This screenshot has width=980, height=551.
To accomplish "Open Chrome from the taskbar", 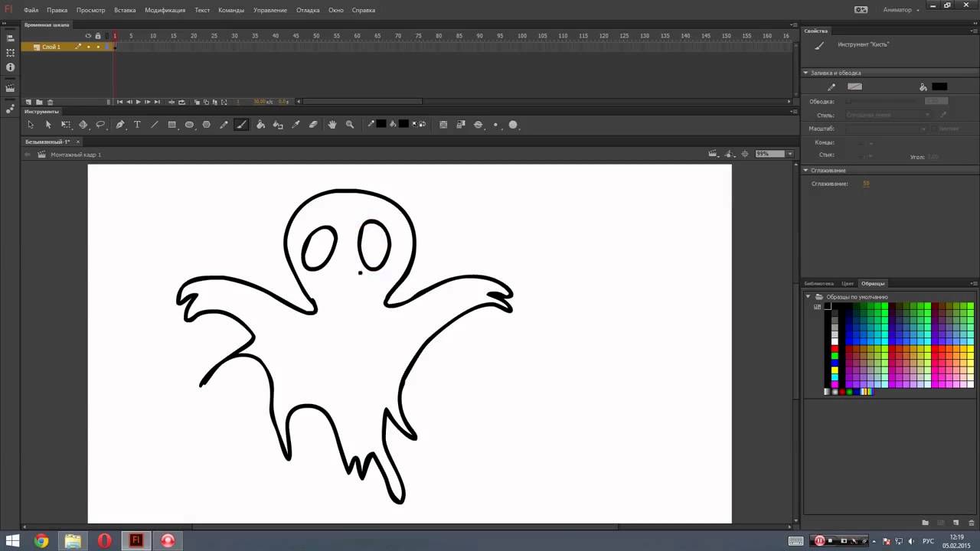I will click(x=41, y=540).
